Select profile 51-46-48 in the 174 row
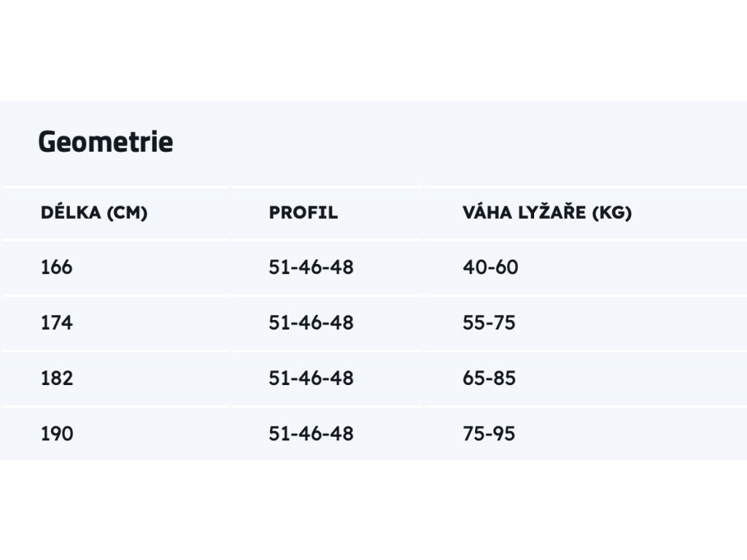The height and width of the screenshot is (560, 747). [x=311, y=323]
